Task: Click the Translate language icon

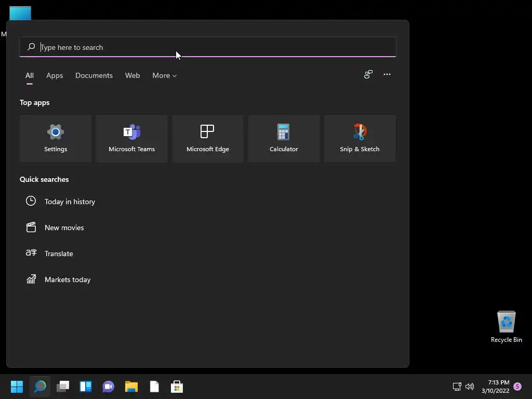Action: 31,253
